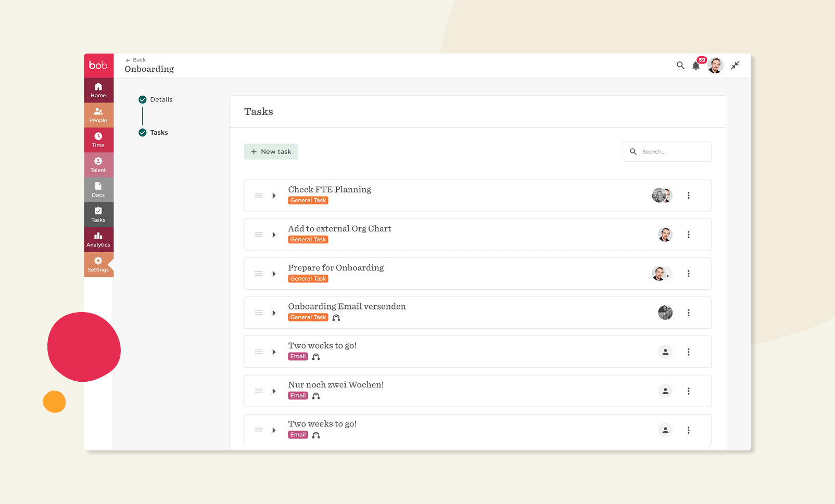Viewport: 835px width, 504px height.
Task: Select the Details step
Action: pos(156,99)
